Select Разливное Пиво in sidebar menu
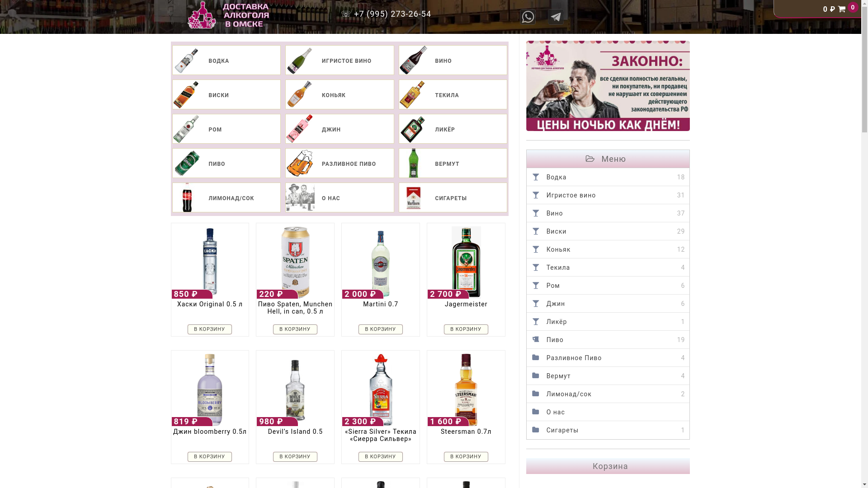868x488 pixels. (x=608, y=358)
